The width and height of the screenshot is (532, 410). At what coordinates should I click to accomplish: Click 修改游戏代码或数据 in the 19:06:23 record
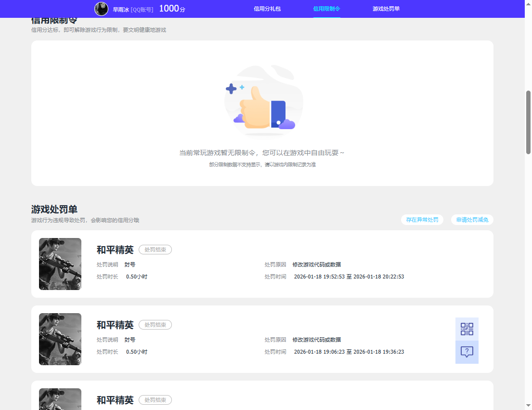coord(317,340)
